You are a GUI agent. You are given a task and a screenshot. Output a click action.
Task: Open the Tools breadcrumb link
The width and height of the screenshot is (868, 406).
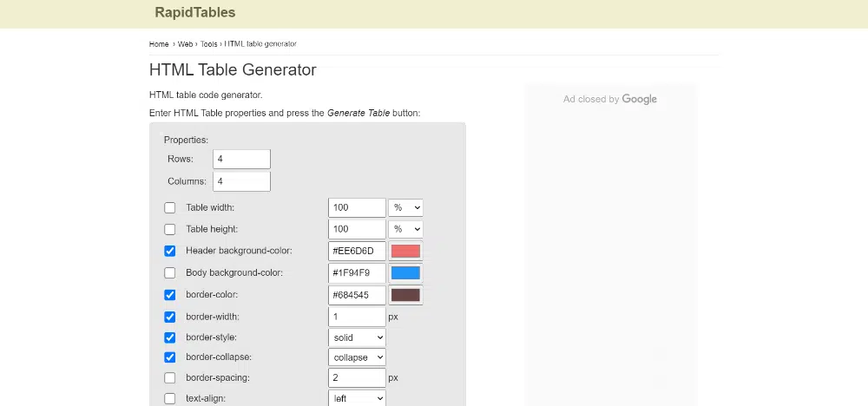[x=209, y=43]
